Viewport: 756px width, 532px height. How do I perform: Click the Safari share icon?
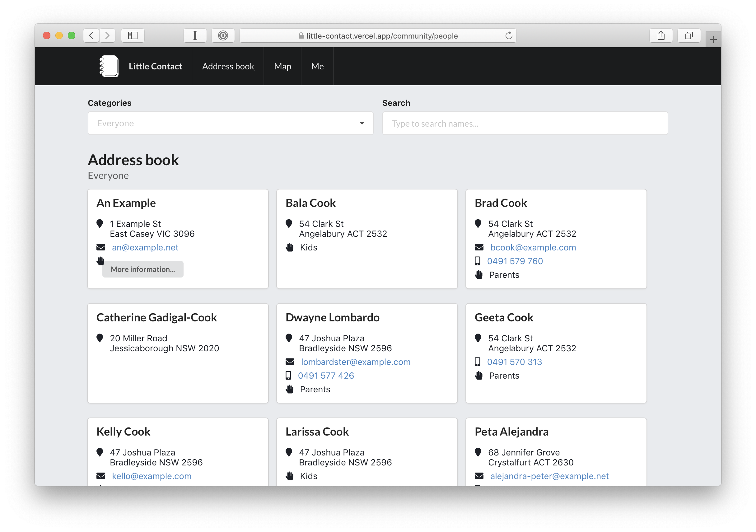click(x=661, y=35)
